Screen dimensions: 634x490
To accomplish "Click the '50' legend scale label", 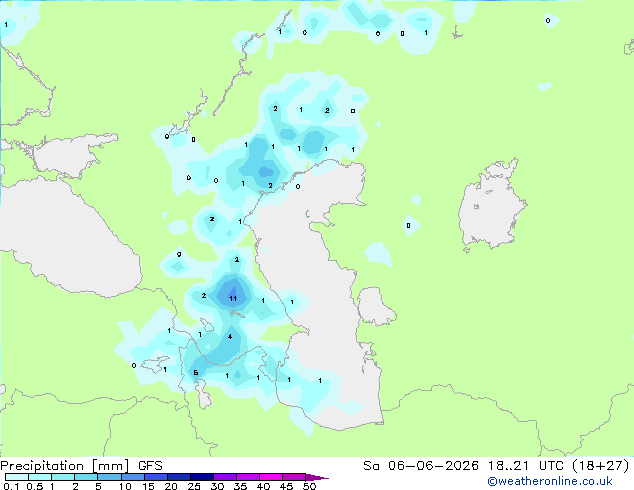I will 309,486.
